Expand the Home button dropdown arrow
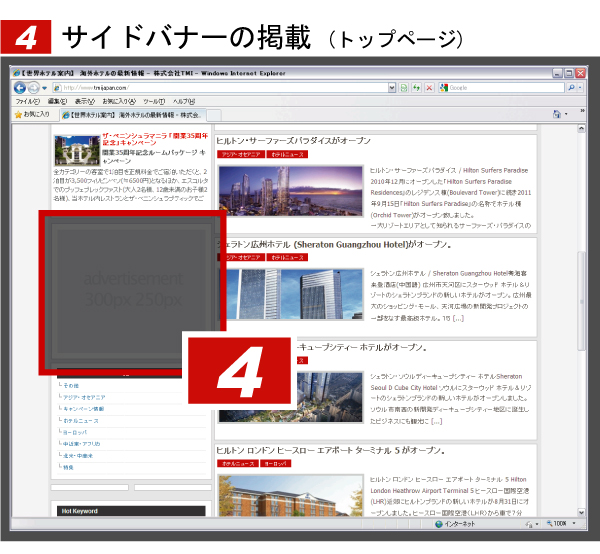The image size is (600, 554). tap(566, 114)
